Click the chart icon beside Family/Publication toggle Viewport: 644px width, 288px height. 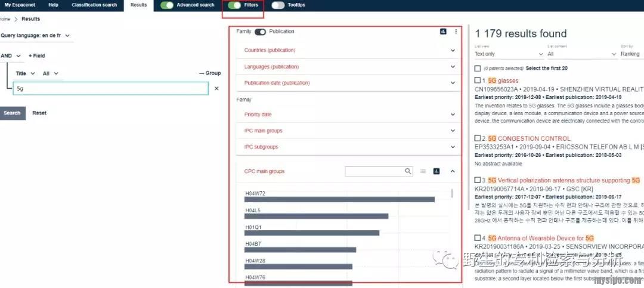click(443, 32)
